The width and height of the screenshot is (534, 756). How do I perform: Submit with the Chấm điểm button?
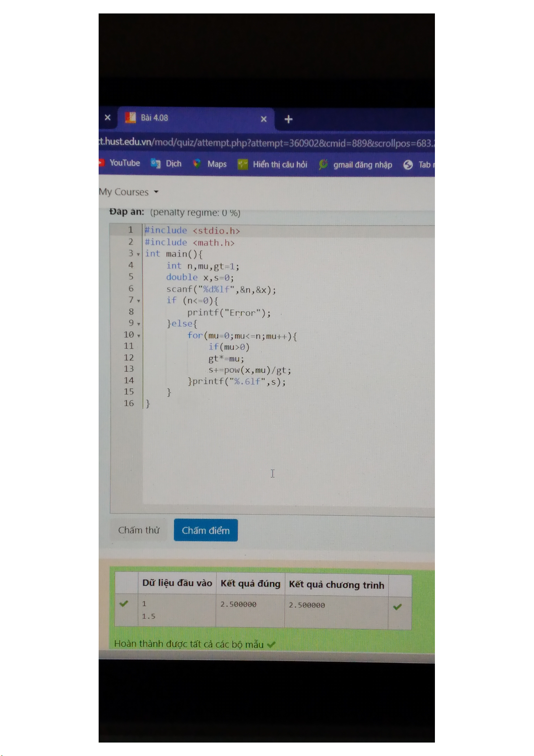coord(205,530)
